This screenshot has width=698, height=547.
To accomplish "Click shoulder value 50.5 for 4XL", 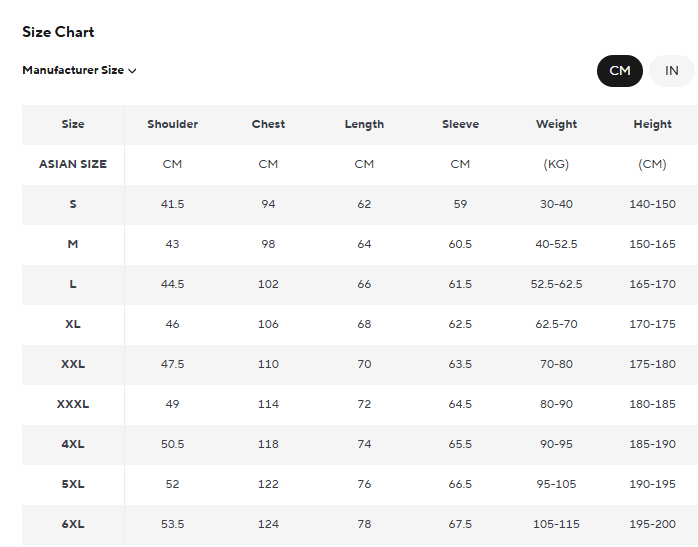I will click(173, 445).
